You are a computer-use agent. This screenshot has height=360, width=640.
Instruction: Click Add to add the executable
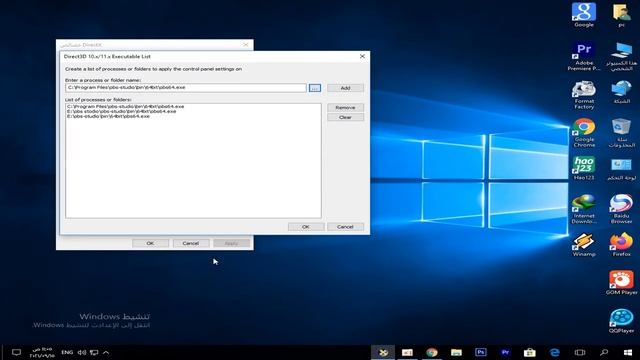tap(345, 88)
